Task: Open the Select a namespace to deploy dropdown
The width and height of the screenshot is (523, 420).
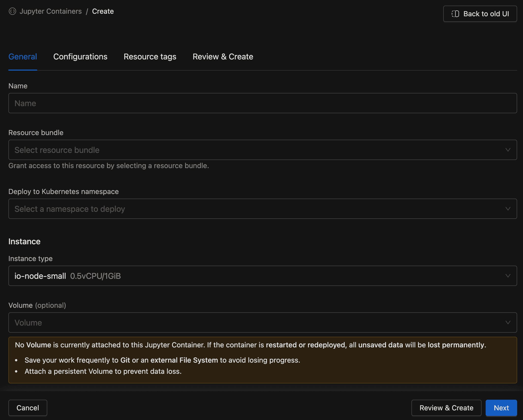Action: click(x=254, y=209)
